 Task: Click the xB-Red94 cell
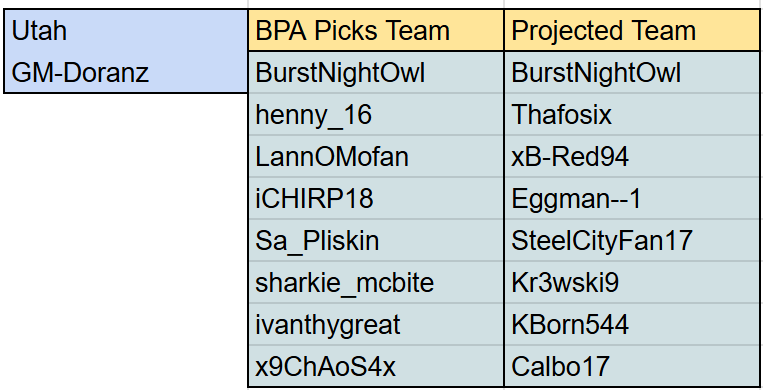point(632,156)
